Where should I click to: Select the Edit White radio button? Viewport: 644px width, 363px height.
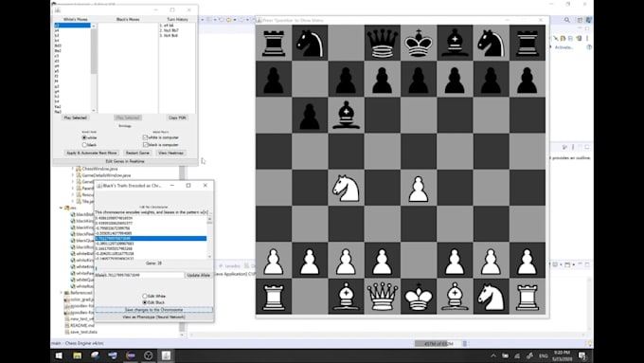point(145,296)
